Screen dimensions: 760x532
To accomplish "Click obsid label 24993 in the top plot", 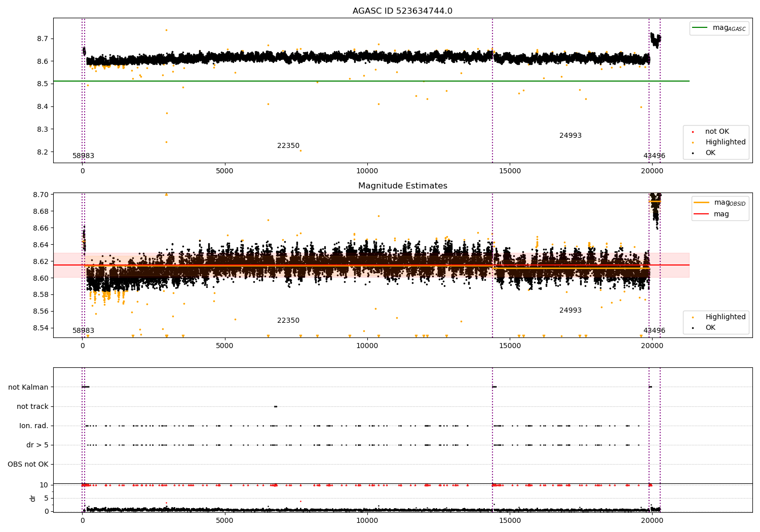I will [x=571, y=136].
